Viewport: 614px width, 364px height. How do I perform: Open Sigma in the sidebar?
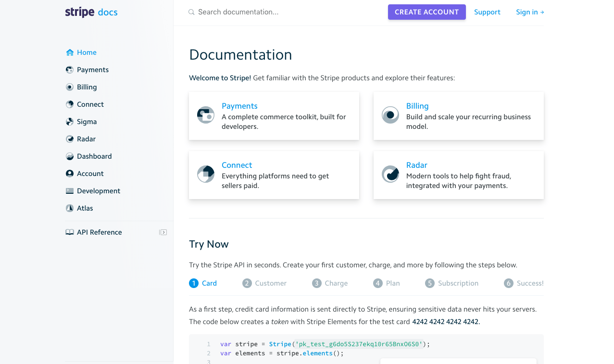point(87,122)
